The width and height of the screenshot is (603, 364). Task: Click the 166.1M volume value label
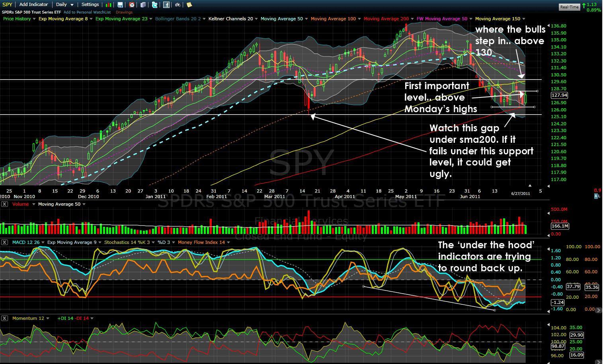(x=560, y=226)
